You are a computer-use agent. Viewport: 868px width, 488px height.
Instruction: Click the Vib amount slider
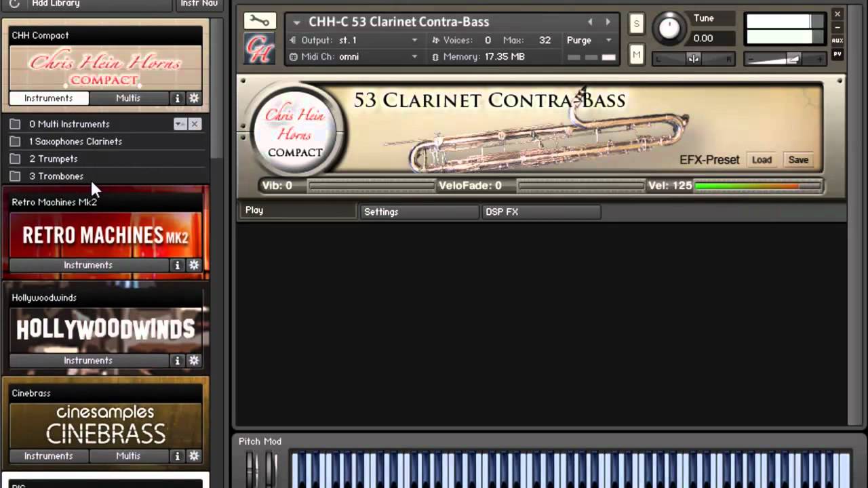372,186
